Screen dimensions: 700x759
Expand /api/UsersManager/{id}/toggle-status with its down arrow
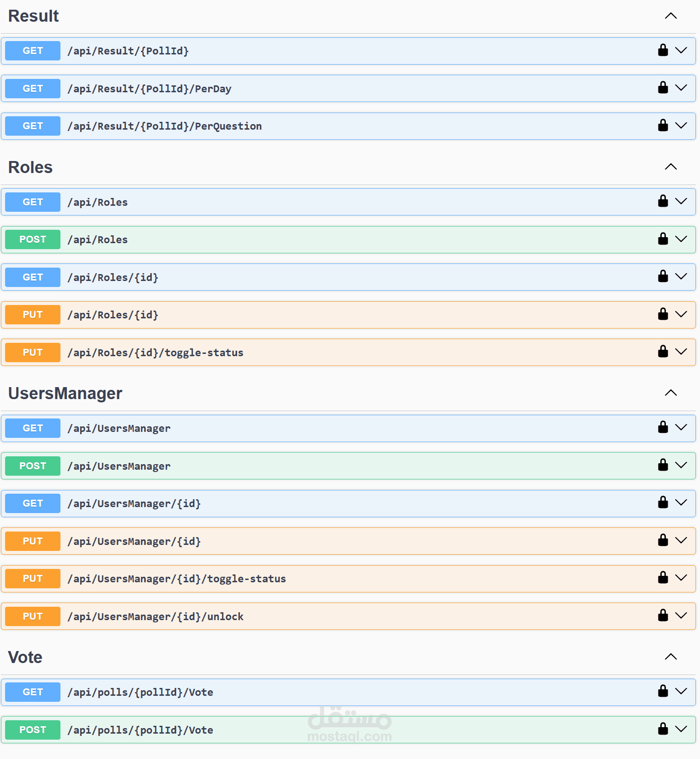click(681, 577)
